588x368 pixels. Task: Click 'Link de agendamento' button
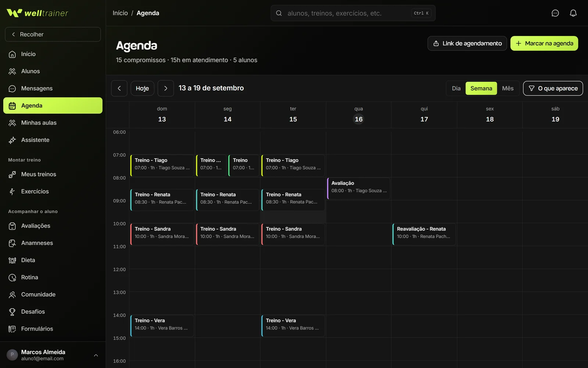click(x=467, y=43)
